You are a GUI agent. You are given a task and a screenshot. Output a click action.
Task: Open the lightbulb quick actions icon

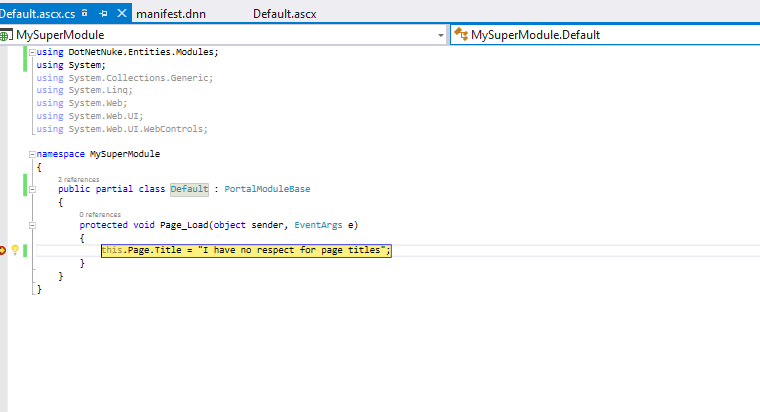click(x=15, y=250)
